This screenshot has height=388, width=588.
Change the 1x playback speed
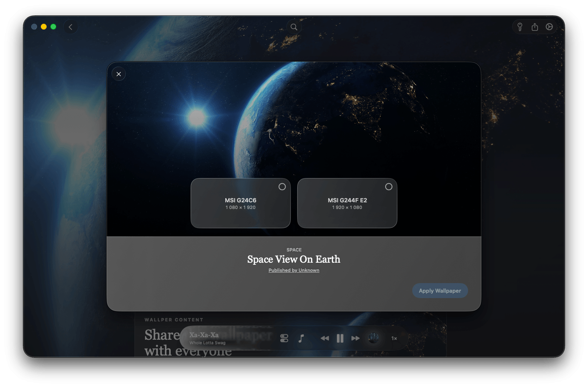(394, 338)
